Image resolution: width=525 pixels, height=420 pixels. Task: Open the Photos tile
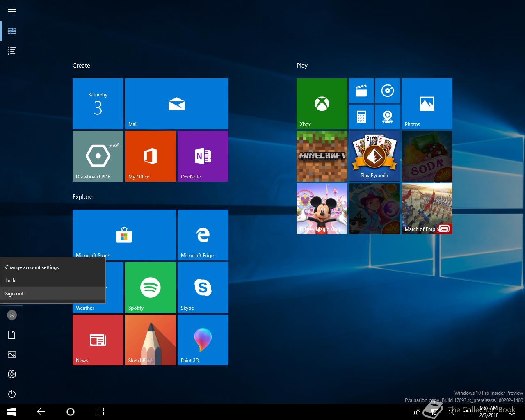427,104
